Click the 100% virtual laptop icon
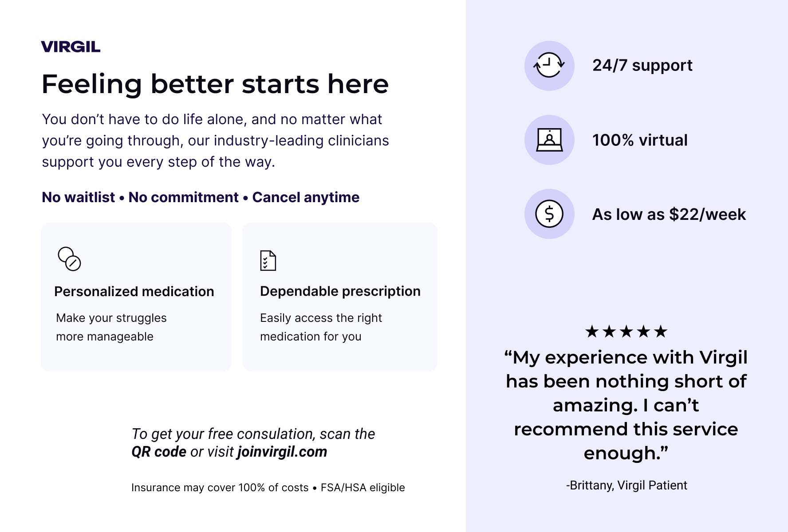Image resolution: width=788 pixels, height=532 pixels. coord(549,140)
